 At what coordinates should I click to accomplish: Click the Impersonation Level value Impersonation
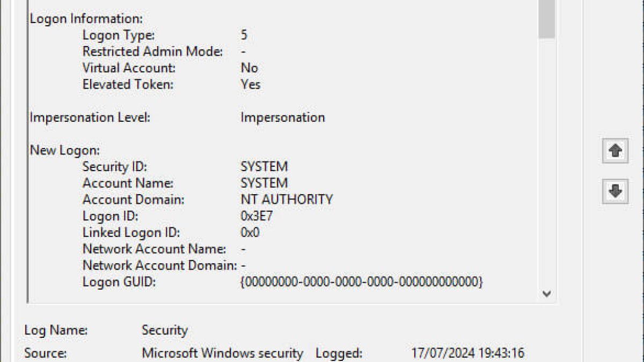(x=282, y=117)
